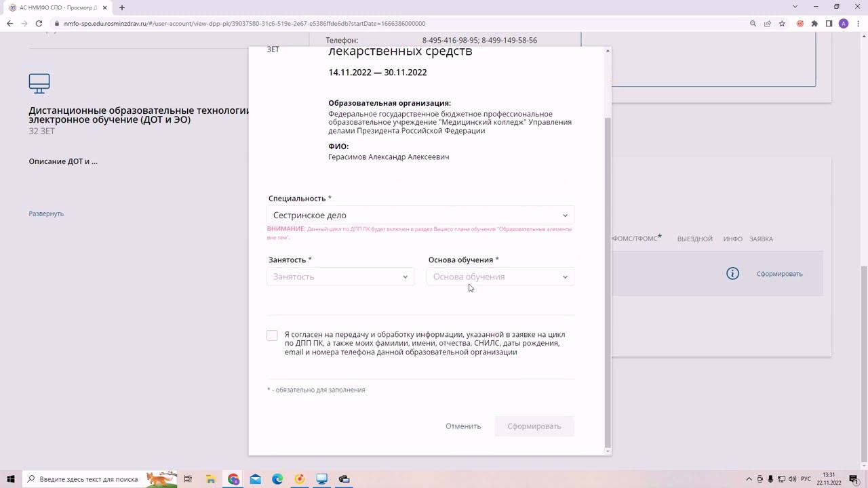This screenshot has height=488, width=868.
Task: Click the ЗАЯВКА column header
Action: (x=761, y=239)
